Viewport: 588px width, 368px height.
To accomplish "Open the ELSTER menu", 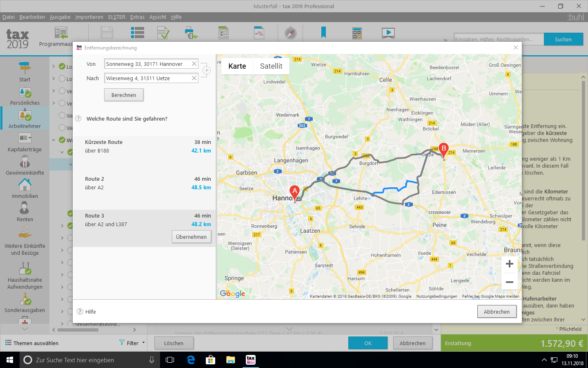I will [117, 17].
